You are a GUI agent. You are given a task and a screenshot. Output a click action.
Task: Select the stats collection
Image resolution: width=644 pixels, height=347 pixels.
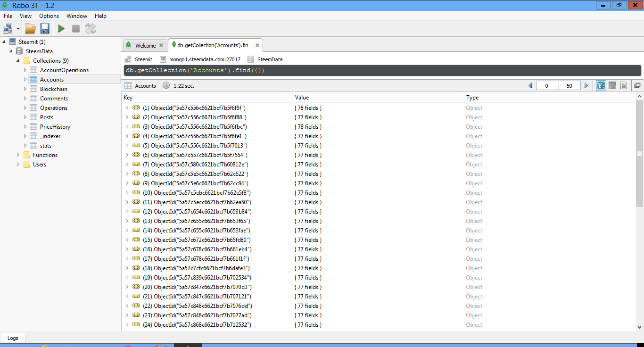[46, 146]
